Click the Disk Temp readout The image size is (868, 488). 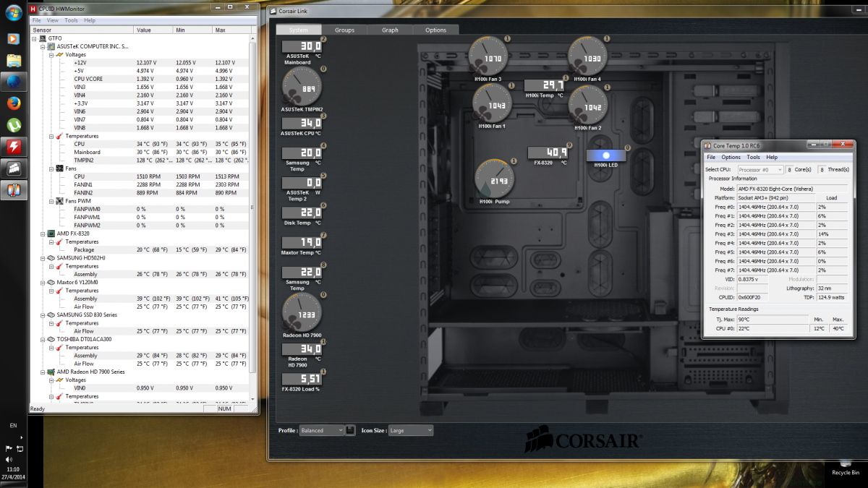pyautogui.click(x=302, y=213)
